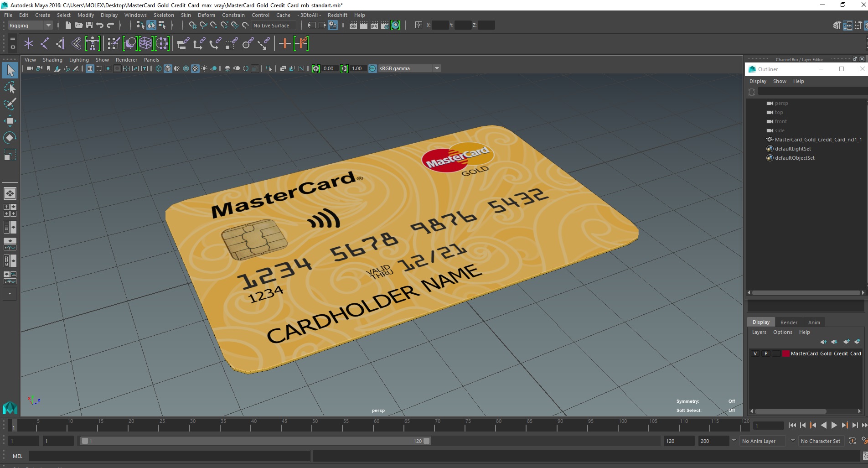Click the Redo arrow icon

(110, 26)
